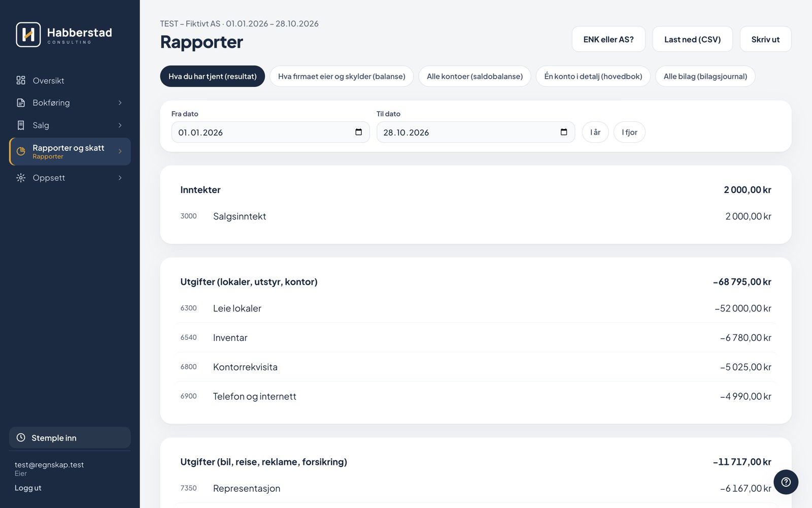812x508 pixels.
Task: Expand the Salg menu chevron
Action: point(120,125)
